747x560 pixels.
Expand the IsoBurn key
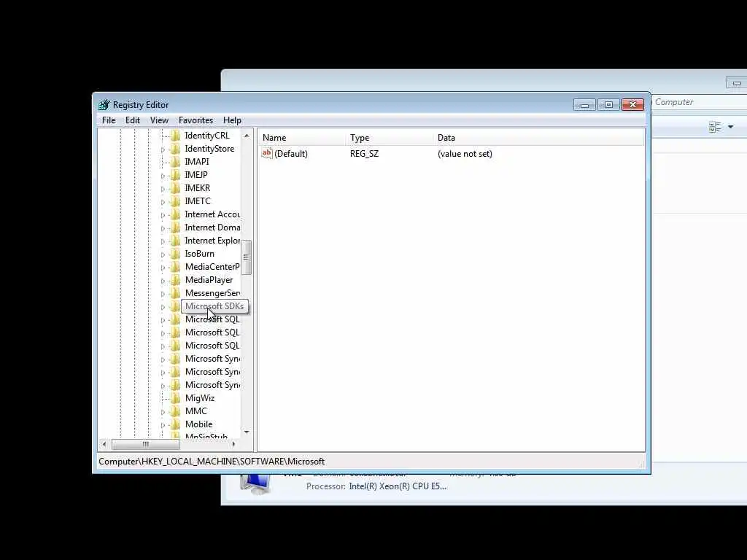tap(163, 254)
